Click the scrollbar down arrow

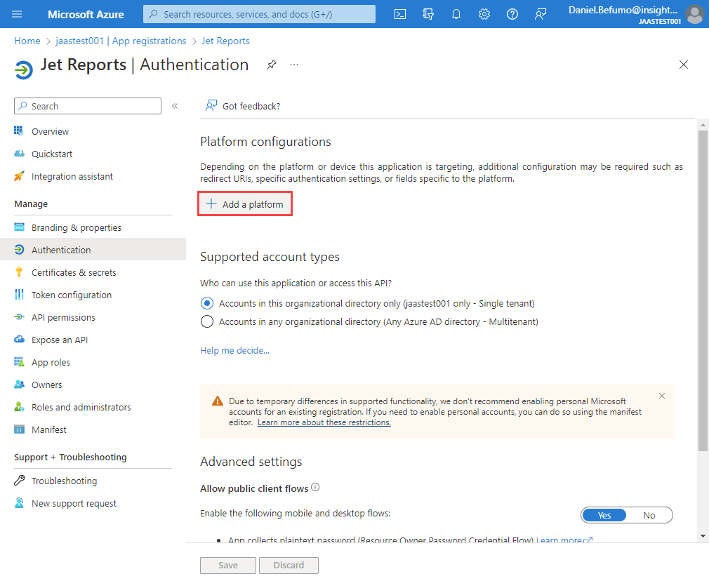703,536
